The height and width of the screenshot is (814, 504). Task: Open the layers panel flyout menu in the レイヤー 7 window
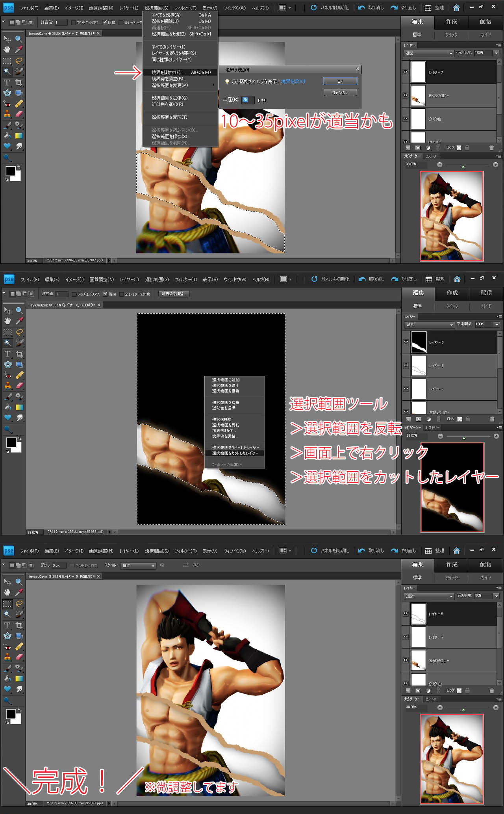(x=498, y=45)
